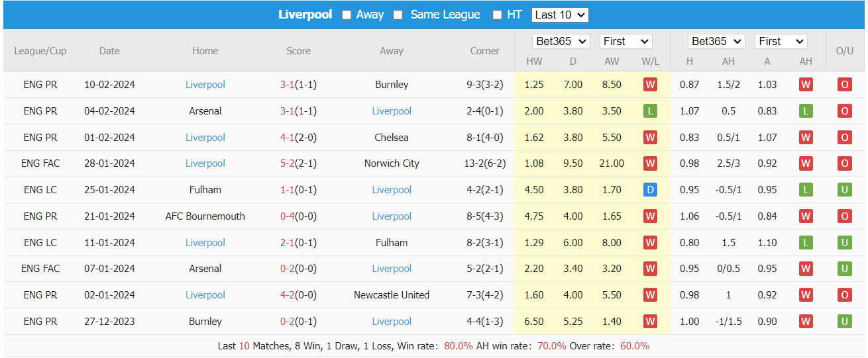The width and height of the screenshot is (868, 358).
Task: Click green L badge in Arsenal 04-02-2024 row
Action: coord(650,111)
